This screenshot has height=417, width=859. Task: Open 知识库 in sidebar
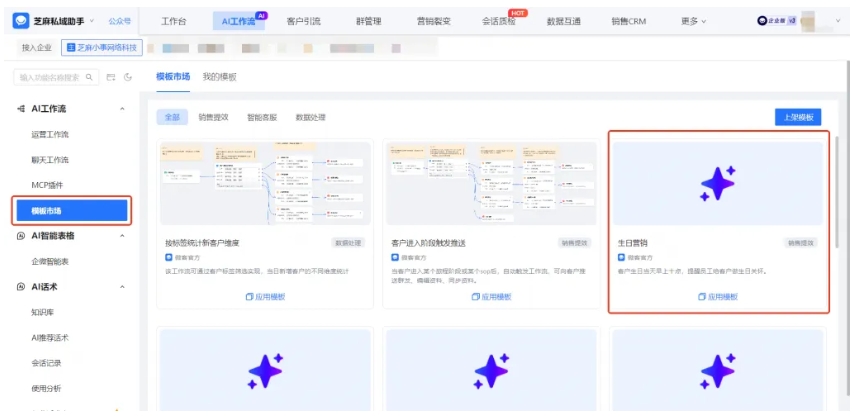43,312
